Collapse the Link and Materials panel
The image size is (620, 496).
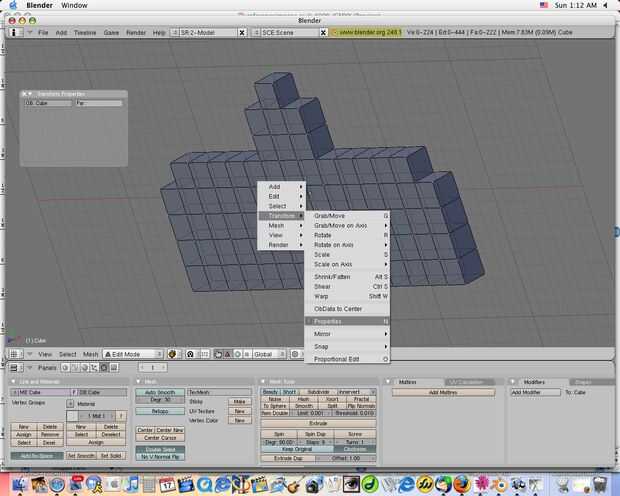[x=13, y=382]
